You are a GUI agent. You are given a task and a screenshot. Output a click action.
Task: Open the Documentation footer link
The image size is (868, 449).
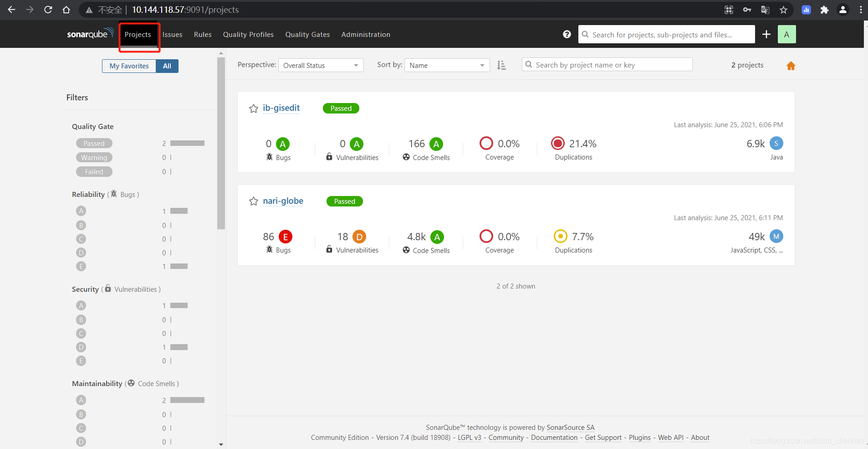click(x=554, y=437)
